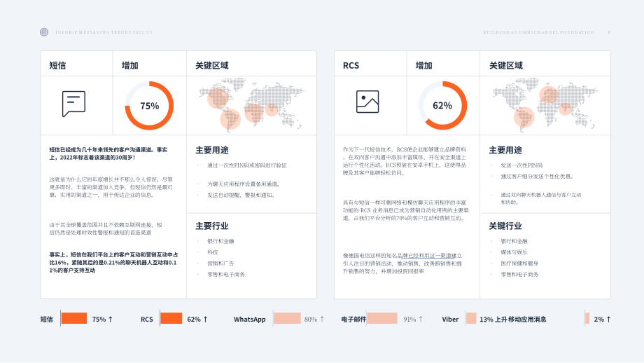The height and width of the screenshot is (363, 644).
Task: Click the 80% ↑ value in the footer
Action: coord(314,319)
